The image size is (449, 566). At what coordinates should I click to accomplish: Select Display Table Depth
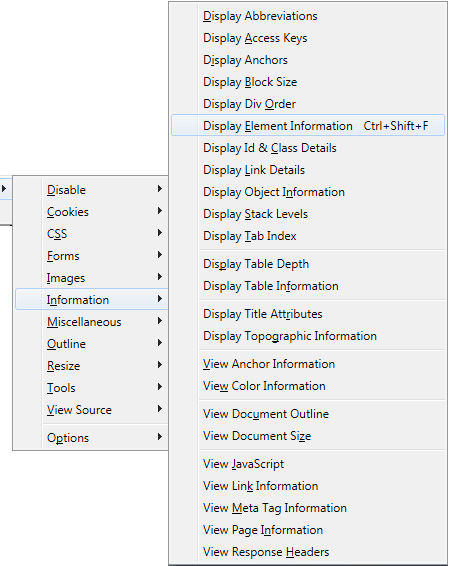pos(308,264)
